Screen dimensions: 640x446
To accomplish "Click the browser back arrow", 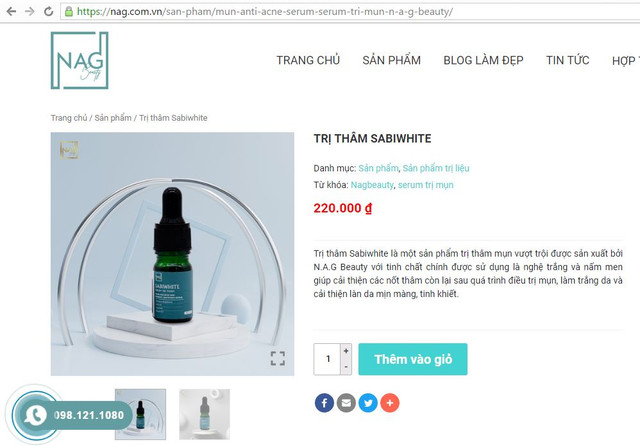I will 11,11.
